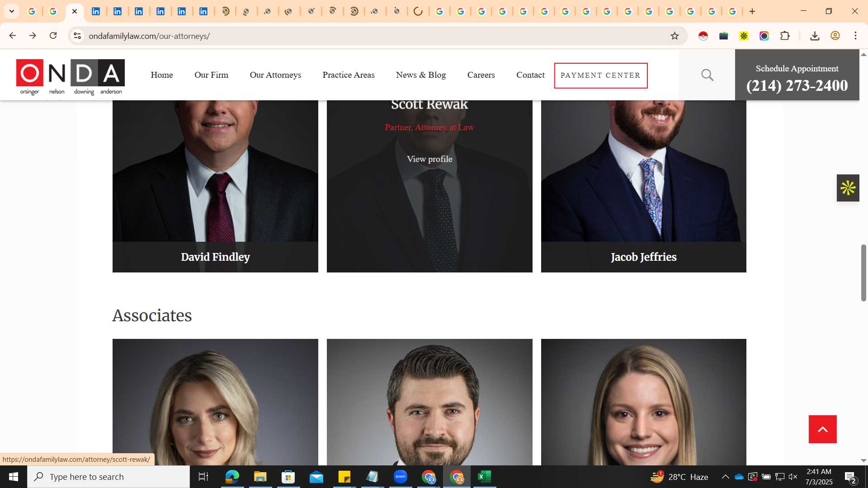
Task: Click the Windows taskbar search box
Action: (x=108, y=477)
